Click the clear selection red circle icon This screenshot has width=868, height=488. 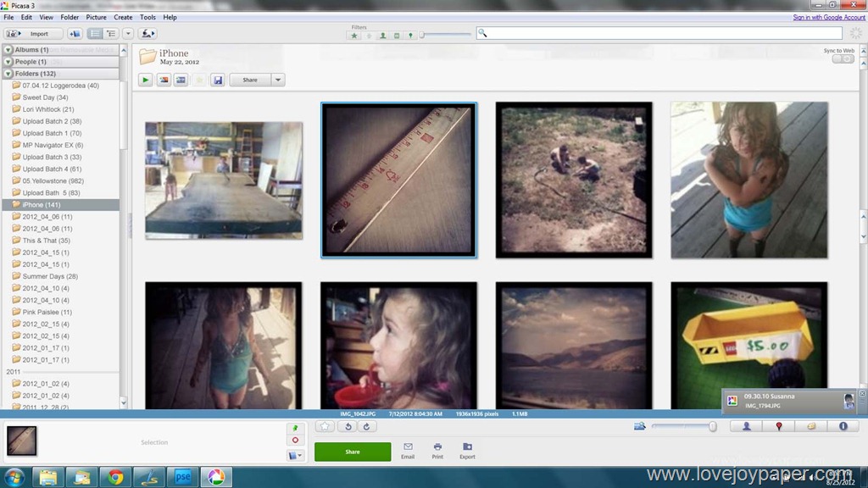coord(296,441)
